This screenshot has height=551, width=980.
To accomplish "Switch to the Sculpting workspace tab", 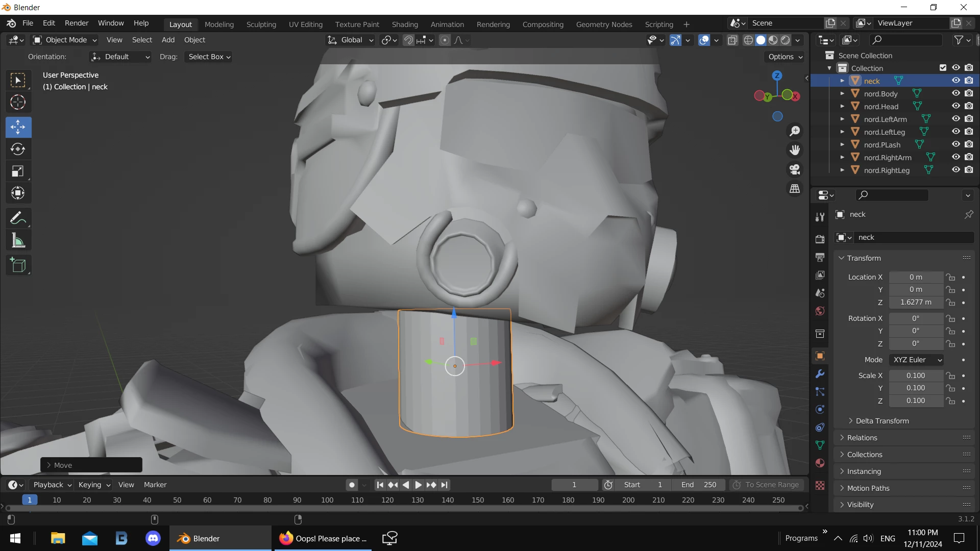I will click(x=261, y=24).
